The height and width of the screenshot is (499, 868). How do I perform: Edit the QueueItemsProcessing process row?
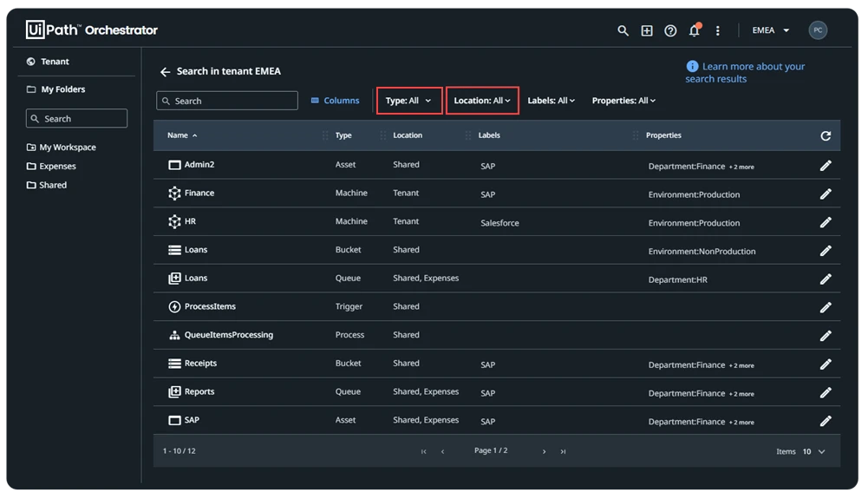(x=826, y=336)
